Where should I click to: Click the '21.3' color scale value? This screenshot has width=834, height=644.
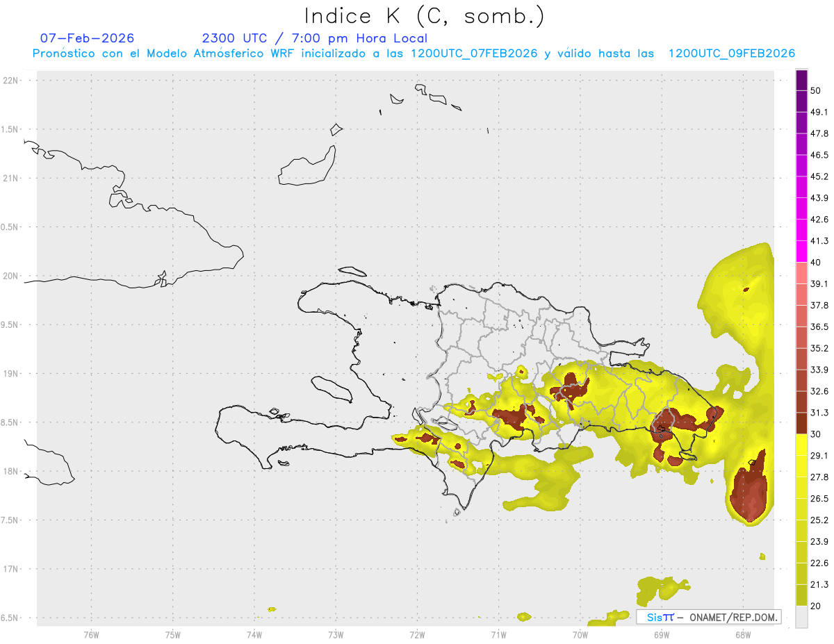[819, 584]
